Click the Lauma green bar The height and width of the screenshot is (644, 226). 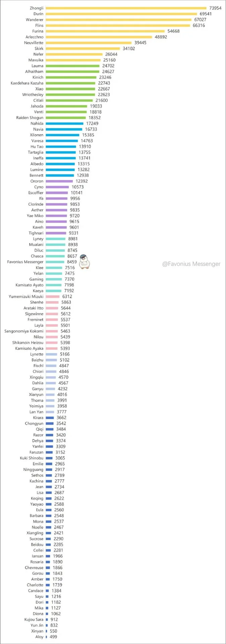pyautogui.click(x=73, y=66)
